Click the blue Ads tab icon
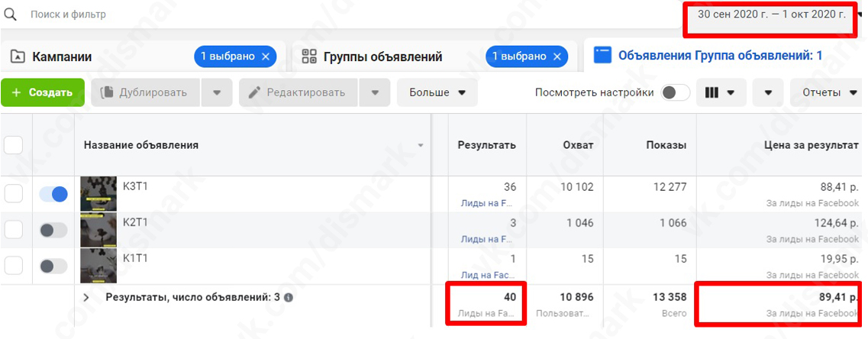Screen dimensions: 868x339 603,55
